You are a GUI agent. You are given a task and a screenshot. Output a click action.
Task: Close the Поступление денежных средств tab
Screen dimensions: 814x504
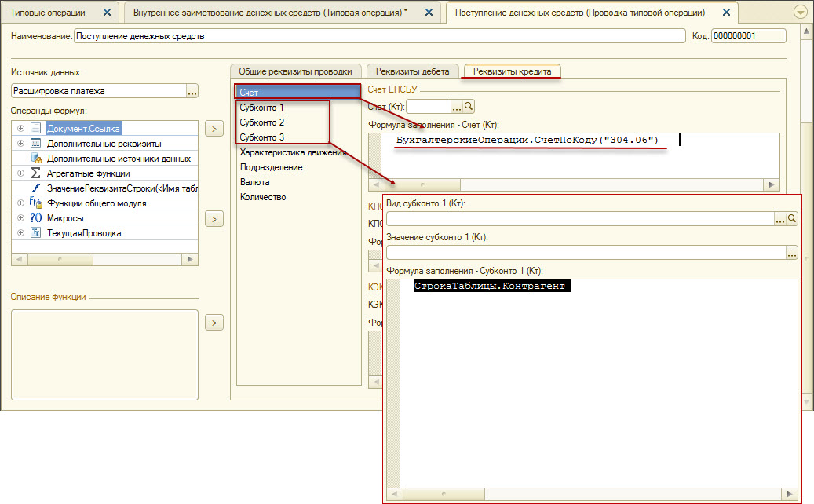[x=727, y=13]
